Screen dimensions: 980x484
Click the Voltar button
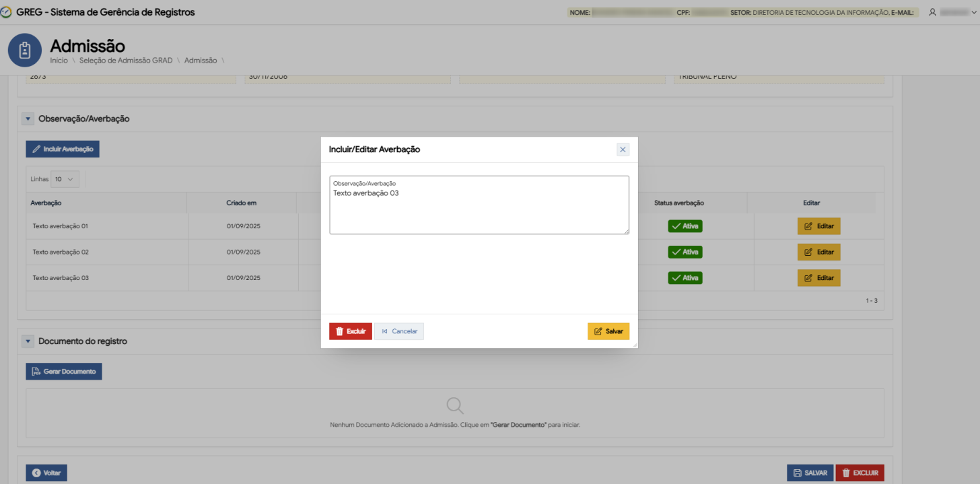click(x=46, y=473)
